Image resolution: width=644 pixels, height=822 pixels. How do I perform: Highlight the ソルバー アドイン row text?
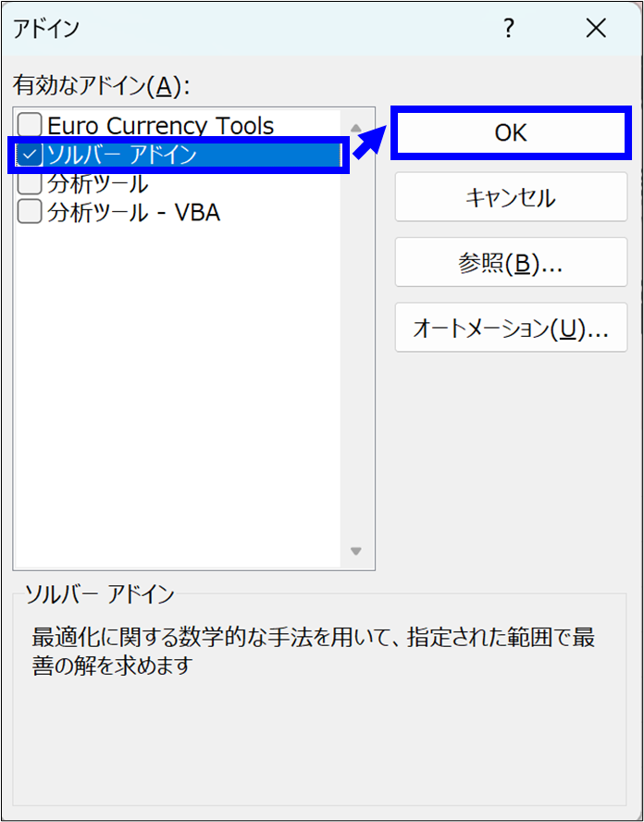click(122, 155)
